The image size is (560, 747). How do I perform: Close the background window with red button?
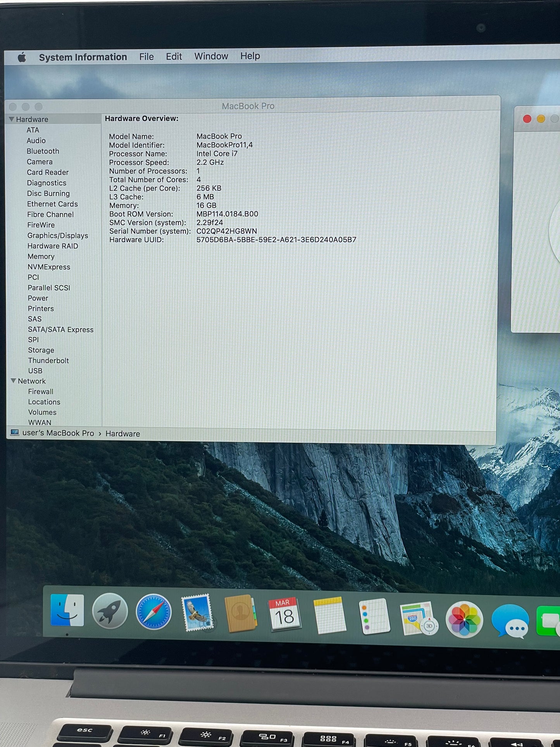point(527,119)
